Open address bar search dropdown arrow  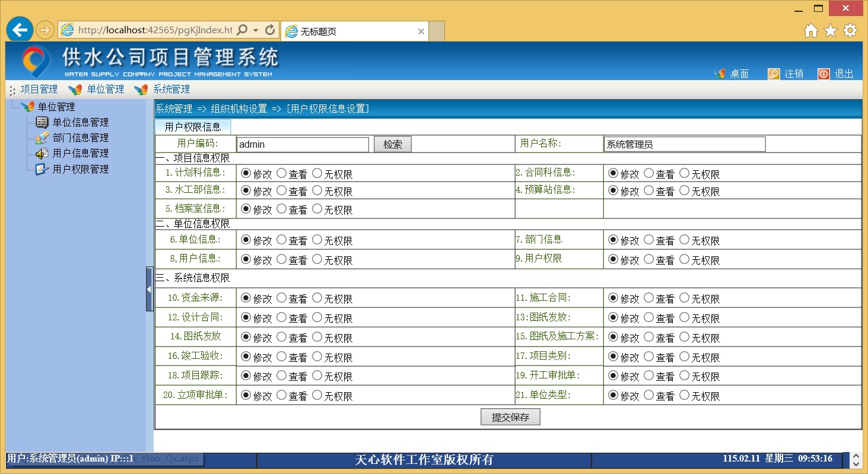pos(256,30)
